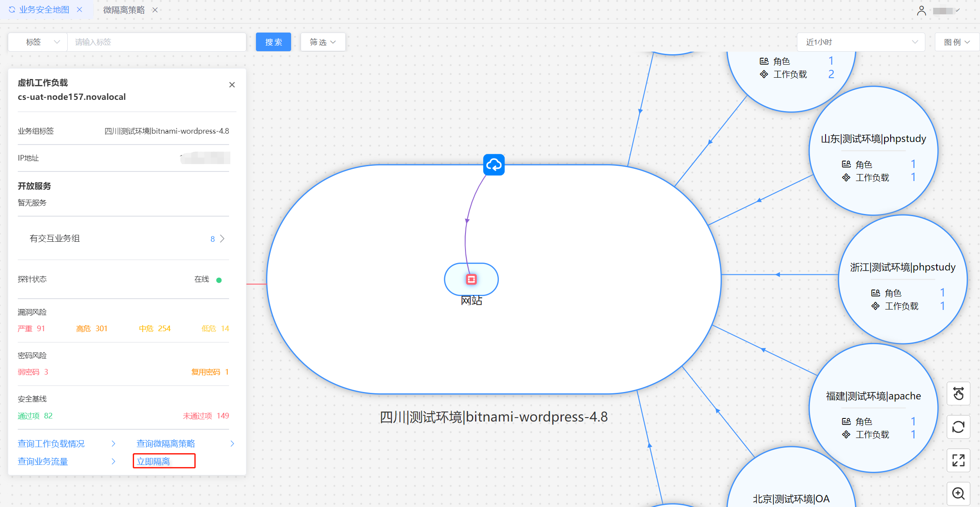
Task: Open the 图例 legend dropdown
Action: point(957,42)
